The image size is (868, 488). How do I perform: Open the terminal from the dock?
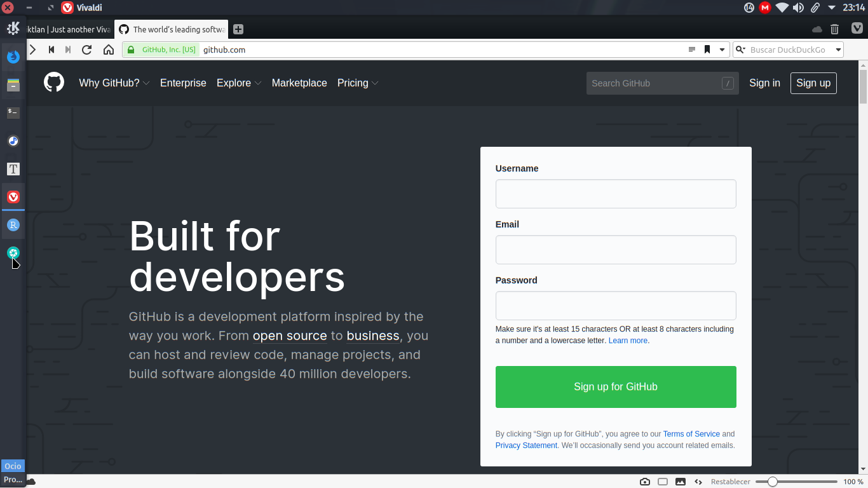(13, 112)
